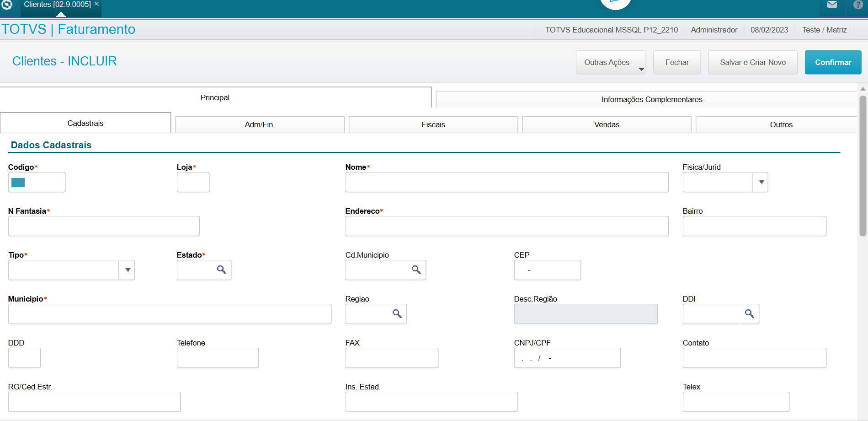Screen dimensions: 868x421
Task: Focus the FAX input field
Action: pyautogui.click(x=392, y=358)
